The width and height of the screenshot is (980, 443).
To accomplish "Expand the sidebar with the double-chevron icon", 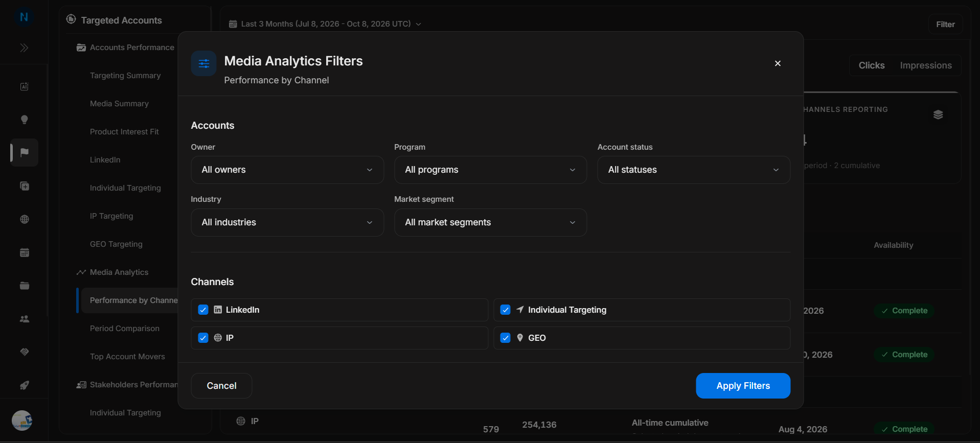I will [24, 48].
